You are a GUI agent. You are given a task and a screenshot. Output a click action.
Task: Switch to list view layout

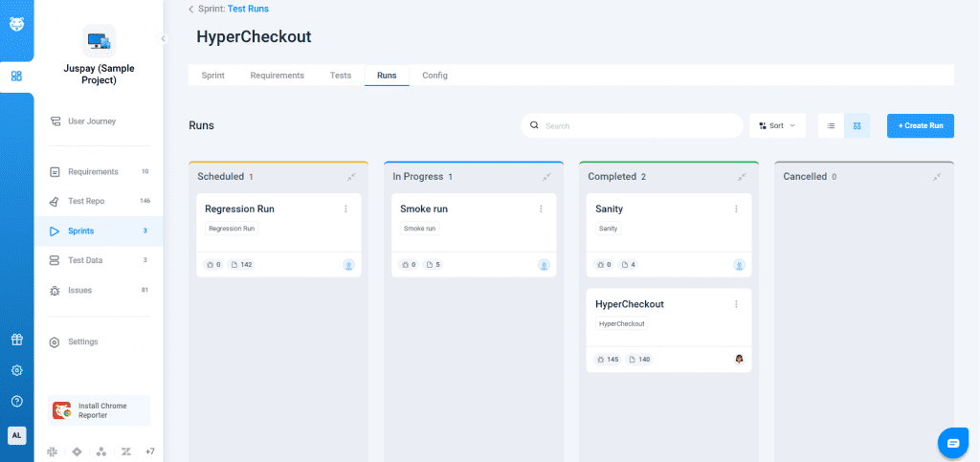(831, 125)
